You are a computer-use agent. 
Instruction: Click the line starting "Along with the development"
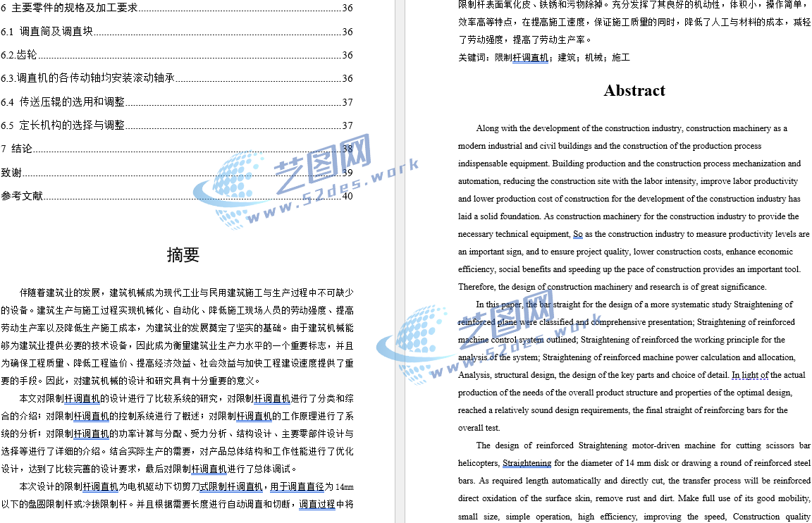coord(632,128)
